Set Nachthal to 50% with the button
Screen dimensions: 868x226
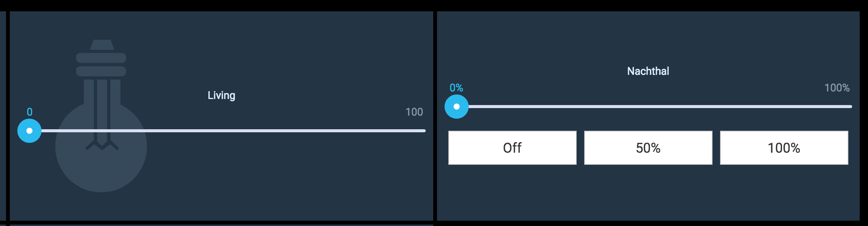[x=648, y=148]
